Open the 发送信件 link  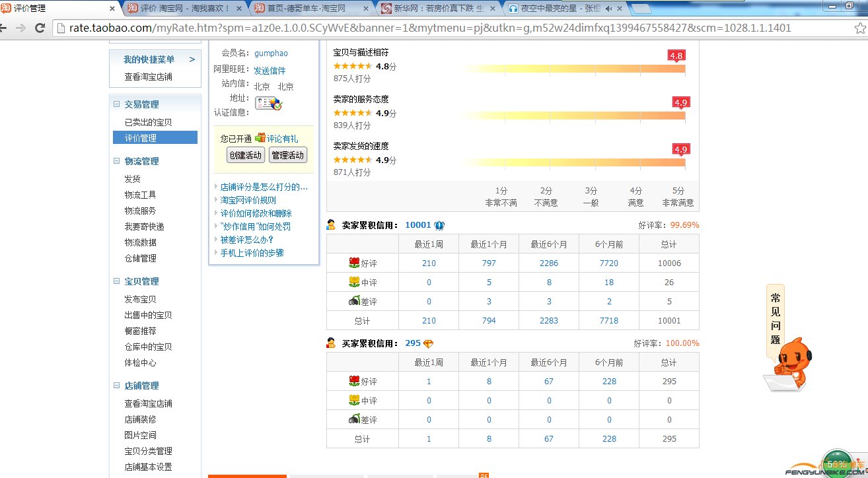coord(270,71)
